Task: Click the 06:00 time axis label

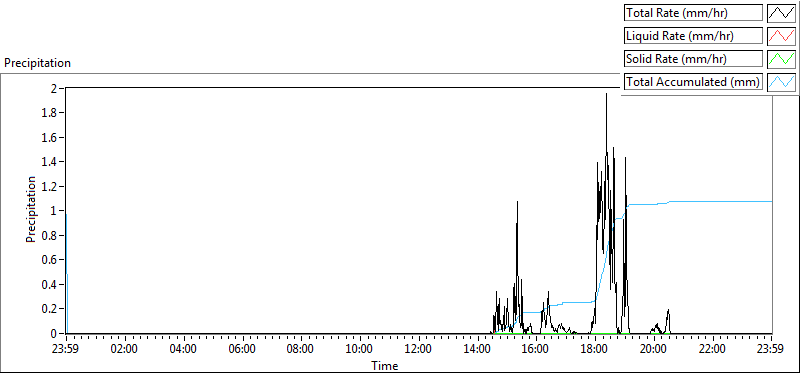Action: (242, 350)
